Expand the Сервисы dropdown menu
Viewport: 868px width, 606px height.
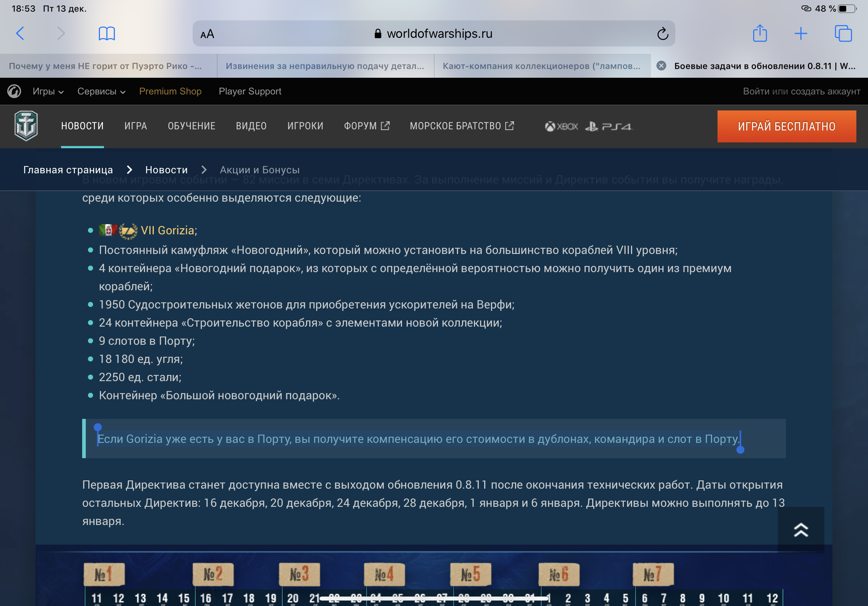coord(101,92)
